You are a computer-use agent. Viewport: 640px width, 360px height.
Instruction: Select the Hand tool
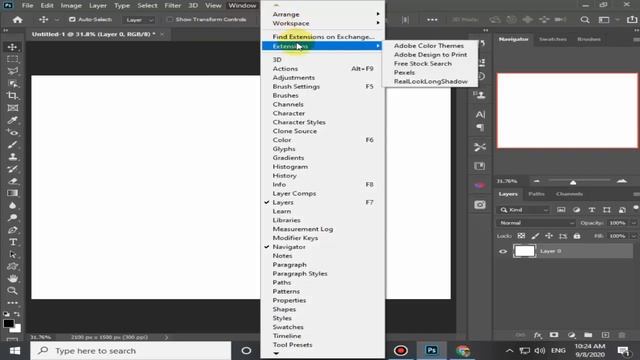(12, 279)
